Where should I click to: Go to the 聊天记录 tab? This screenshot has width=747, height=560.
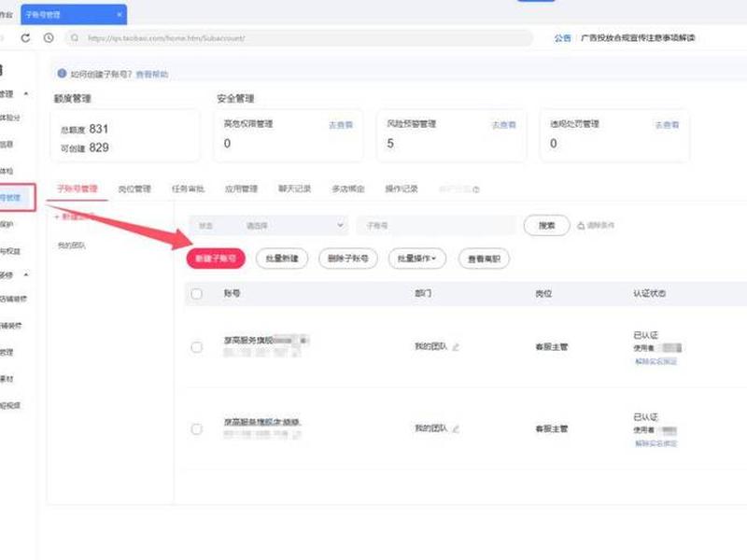[294, 189]
